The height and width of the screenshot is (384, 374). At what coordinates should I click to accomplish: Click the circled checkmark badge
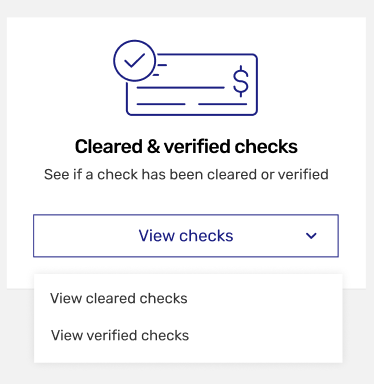point(134,61)
